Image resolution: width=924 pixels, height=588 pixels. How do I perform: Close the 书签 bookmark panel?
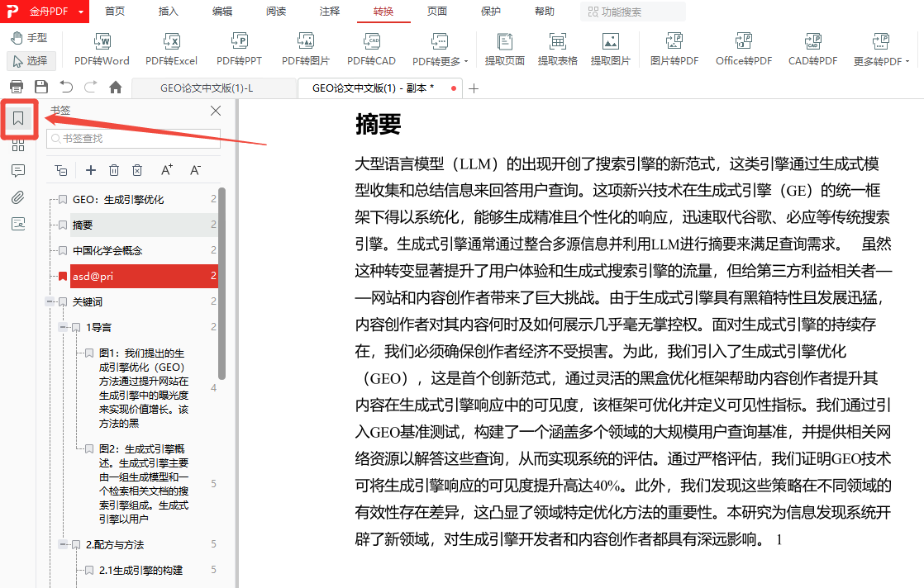point(216,111)
